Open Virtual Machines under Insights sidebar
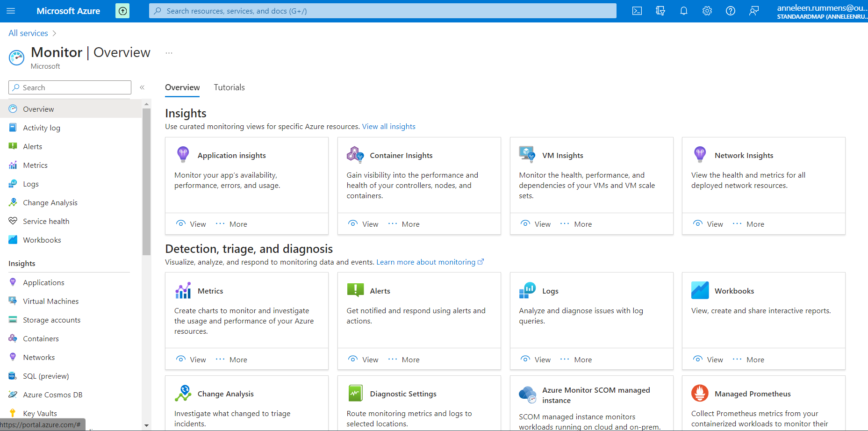Viewport: 868px width, 431px height. 71,301
